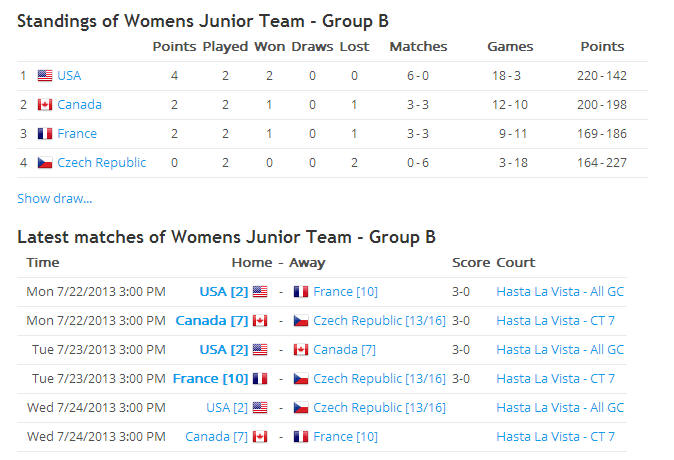
Task: Open Hasta La Vista - All GC court for Mon 7/22
Action: [560, 292]
